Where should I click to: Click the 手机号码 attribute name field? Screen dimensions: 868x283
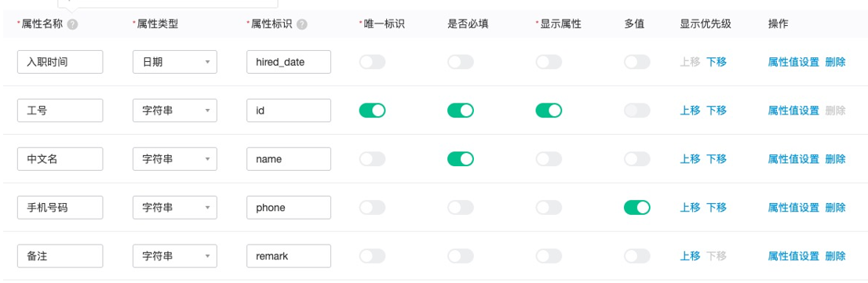point(60,208)
